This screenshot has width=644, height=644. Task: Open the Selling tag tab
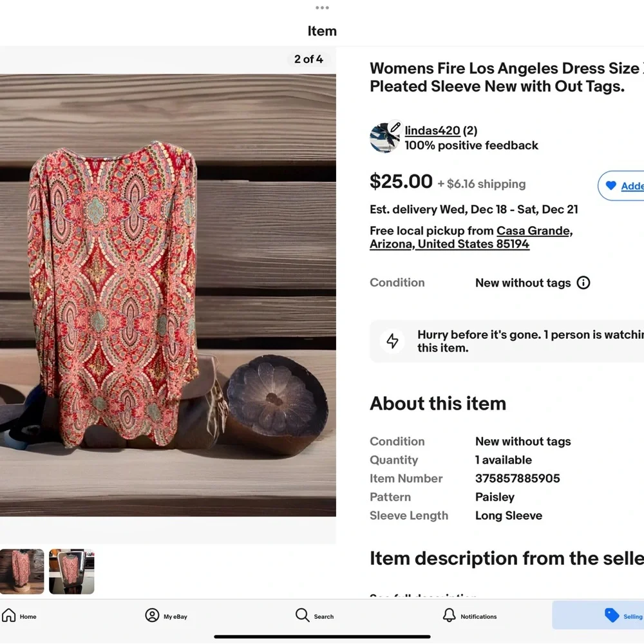(612, 616)
